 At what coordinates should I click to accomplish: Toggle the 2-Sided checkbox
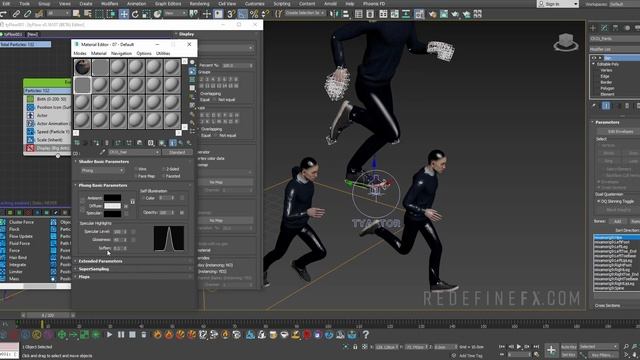pyautogui.click(x=163, y=169)
